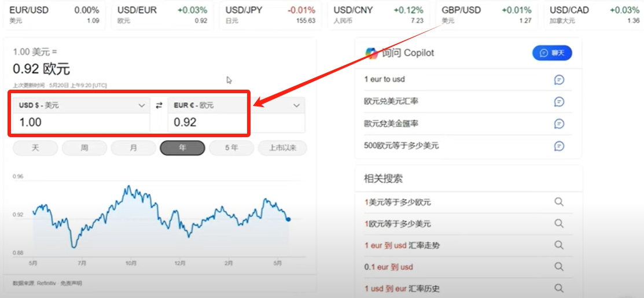The image size is (644, 298).
Task: Select the 天 (day) chart range
Action: (x=35, y=148)
